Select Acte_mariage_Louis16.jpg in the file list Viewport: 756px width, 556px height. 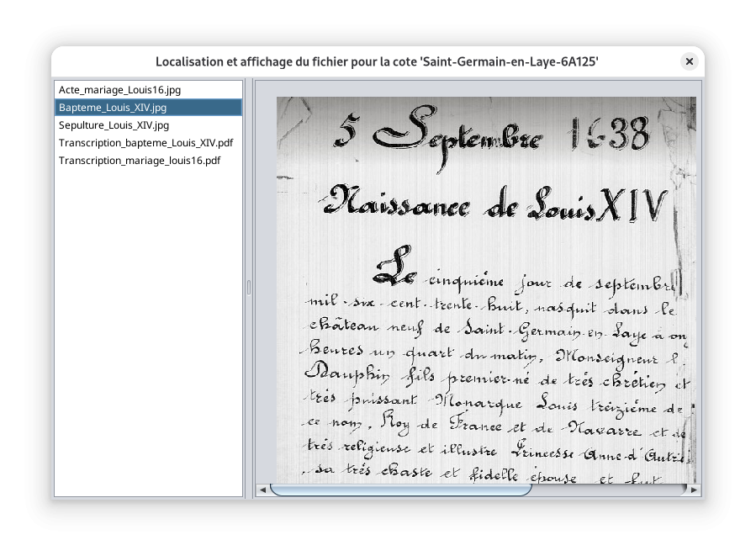tap(148, 90)
